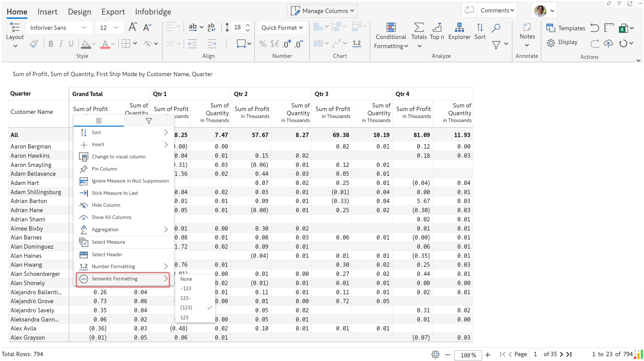Click the percent number format icon
This screenshot has width=644, height=361.
262,44
